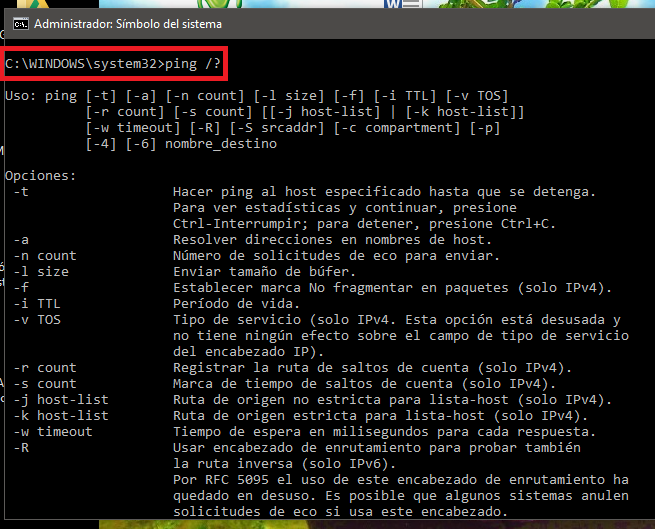Click the '-n count' option label
Viewport: 655px width, 529px height.
point(45,256)
